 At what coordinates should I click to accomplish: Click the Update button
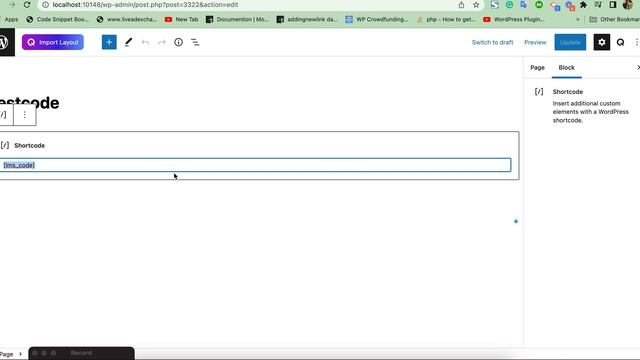click(570, 42)
